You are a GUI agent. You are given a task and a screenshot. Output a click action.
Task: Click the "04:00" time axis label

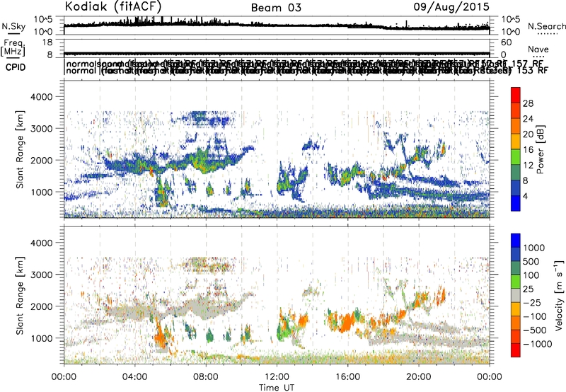[135, 377]
